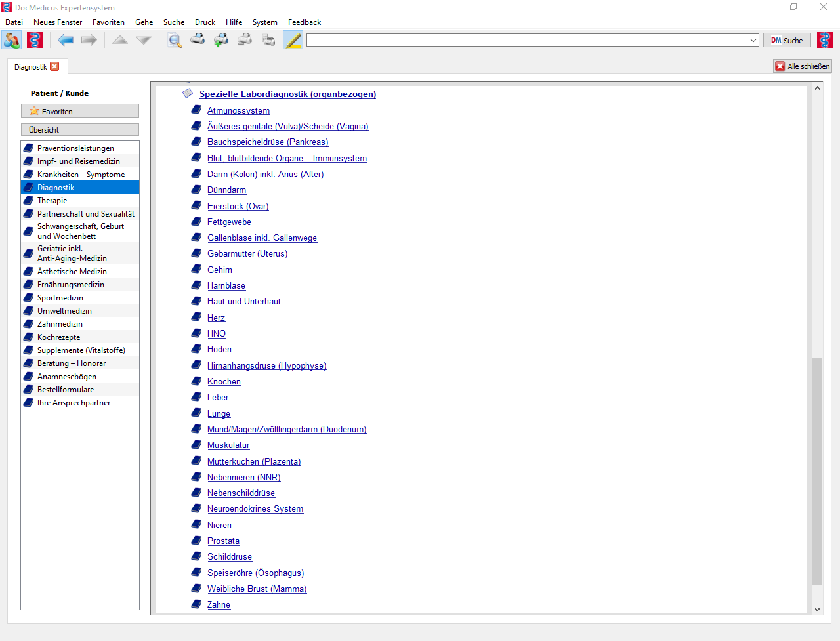Open the search combo box dropdown arrow
The height and width of the screenshot is (641, 840).
tap(753, 40)
